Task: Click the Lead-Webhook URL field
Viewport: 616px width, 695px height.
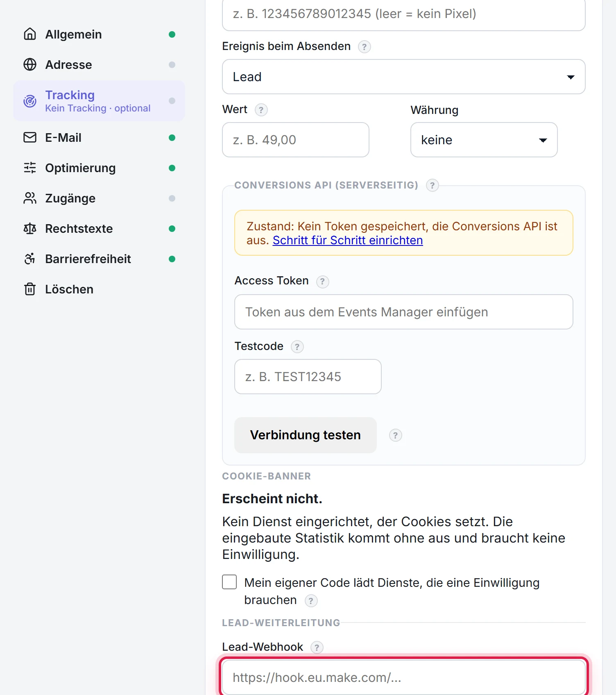Action: [403, 677]
